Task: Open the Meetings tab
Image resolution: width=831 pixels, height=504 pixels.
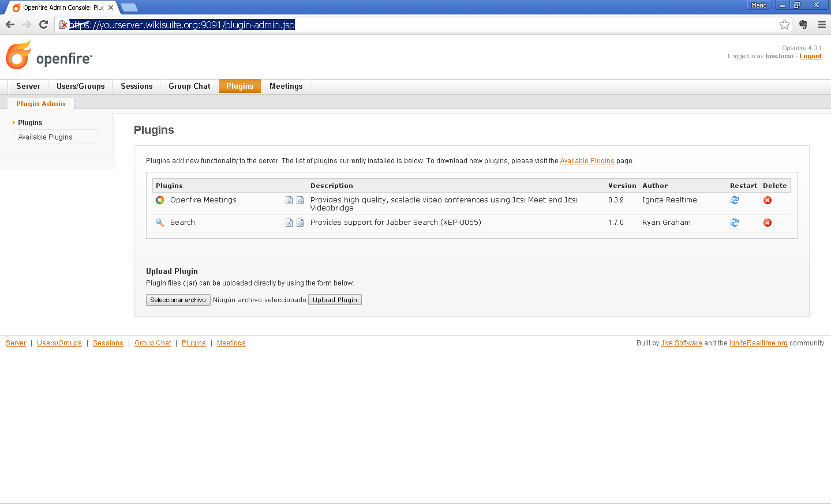Action: pos(286,86)
